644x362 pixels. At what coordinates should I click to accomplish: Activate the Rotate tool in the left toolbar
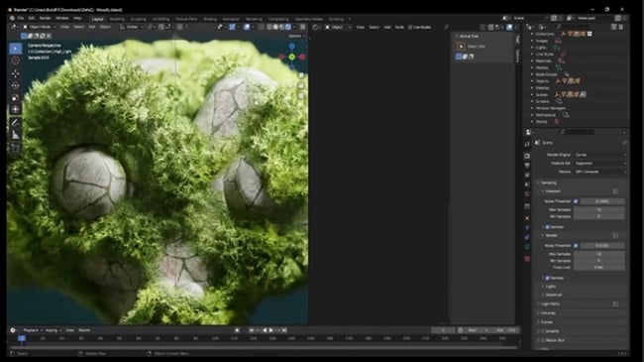point(15,85)
